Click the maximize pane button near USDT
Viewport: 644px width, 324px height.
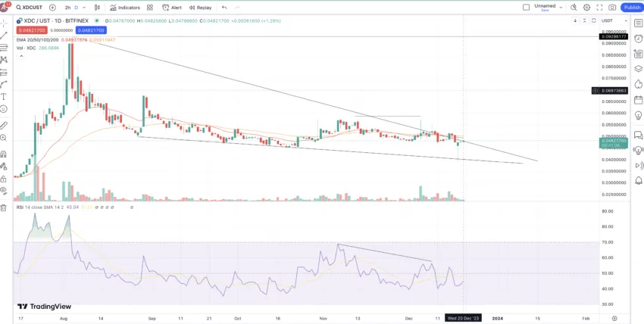point(594,20)
